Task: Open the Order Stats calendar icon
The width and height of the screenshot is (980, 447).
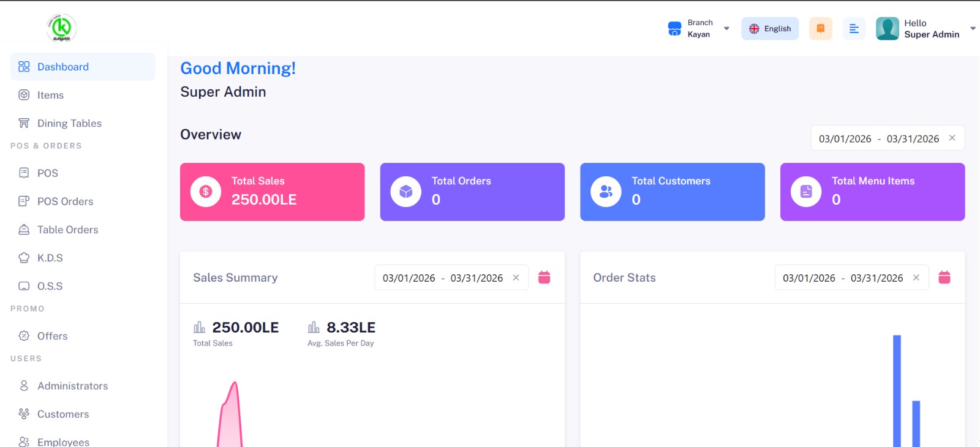Action: 944,277
